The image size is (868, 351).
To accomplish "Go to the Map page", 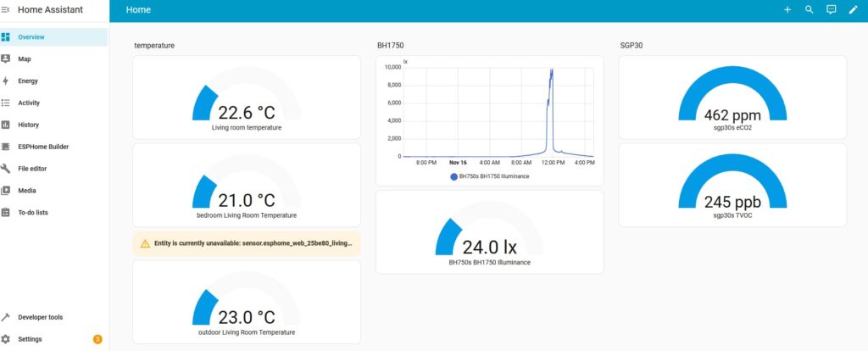I will click(x=25, y=59).
